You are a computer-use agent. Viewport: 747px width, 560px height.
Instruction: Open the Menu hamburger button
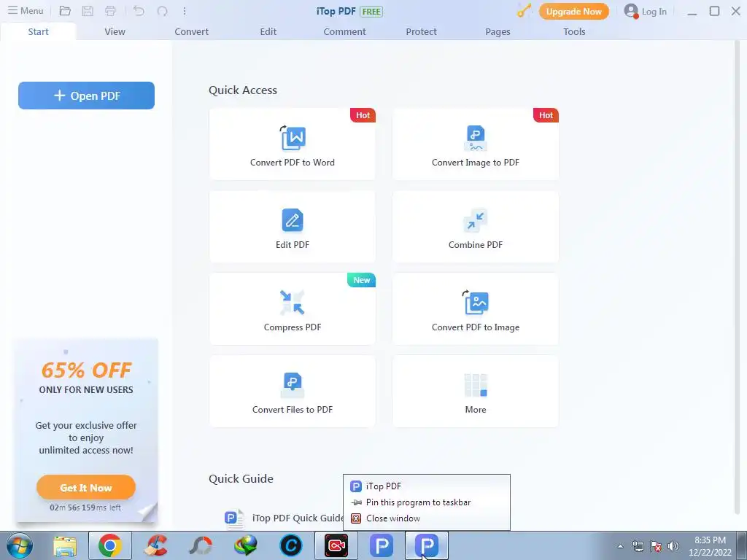[x=26, y=10]
